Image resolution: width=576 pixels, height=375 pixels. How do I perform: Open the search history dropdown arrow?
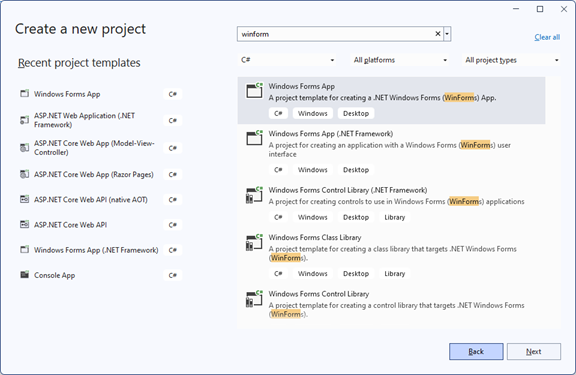pyautogui.click(x=447, y=34)
